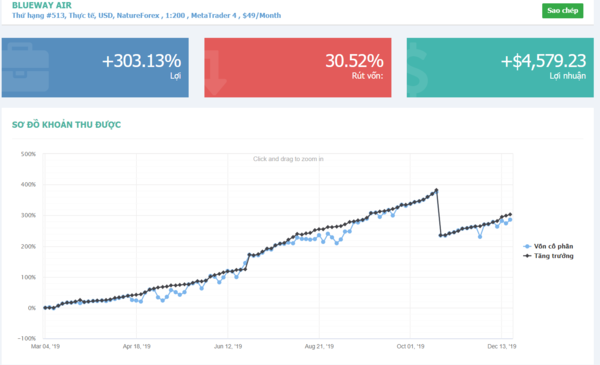Click the -100% y-axis label
Screen dimensions: 600x365
pyautogui.click(x=27, y=338)
